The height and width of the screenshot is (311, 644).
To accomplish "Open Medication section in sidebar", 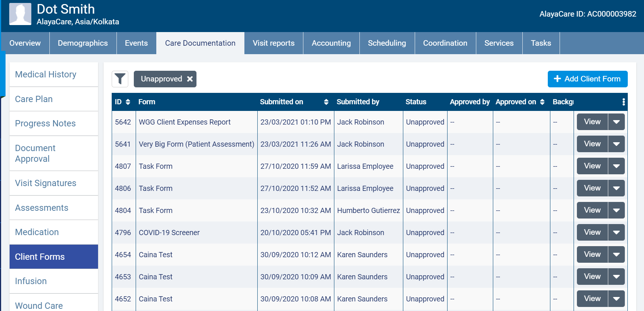I will [37, 232].
